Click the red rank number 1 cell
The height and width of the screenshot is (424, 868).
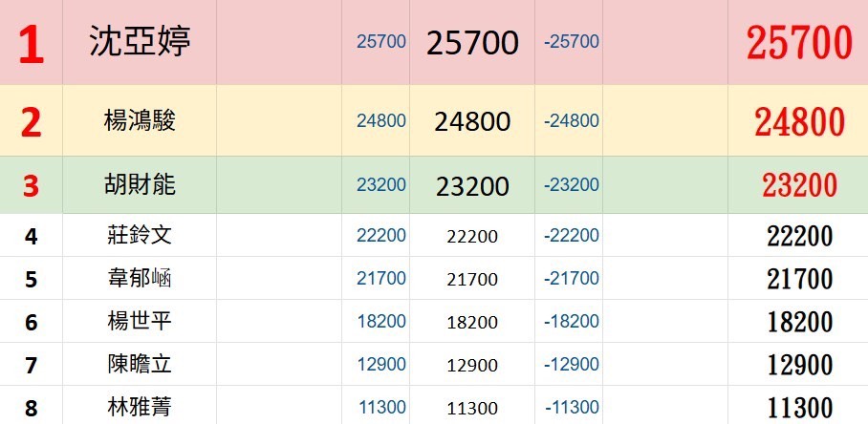pos(32,45)
